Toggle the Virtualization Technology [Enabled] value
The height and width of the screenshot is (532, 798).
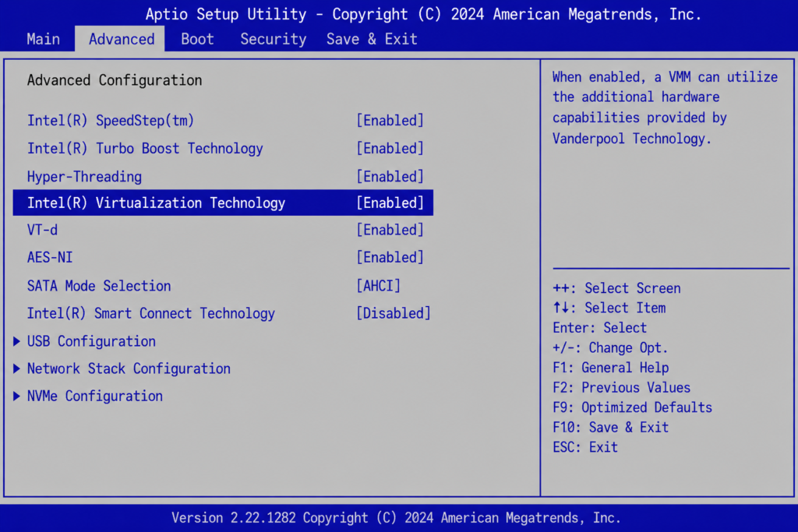(390, 203)
